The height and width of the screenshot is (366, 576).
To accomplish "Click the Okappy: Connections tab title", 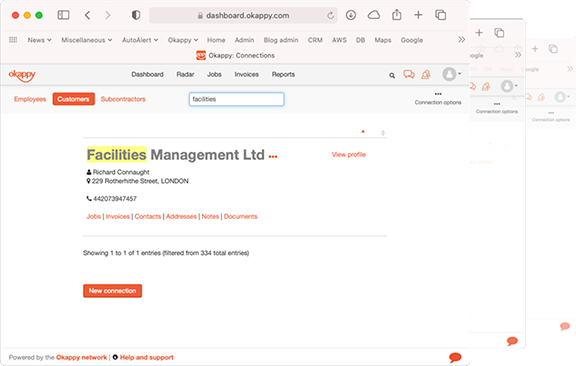I will [241, 55].
